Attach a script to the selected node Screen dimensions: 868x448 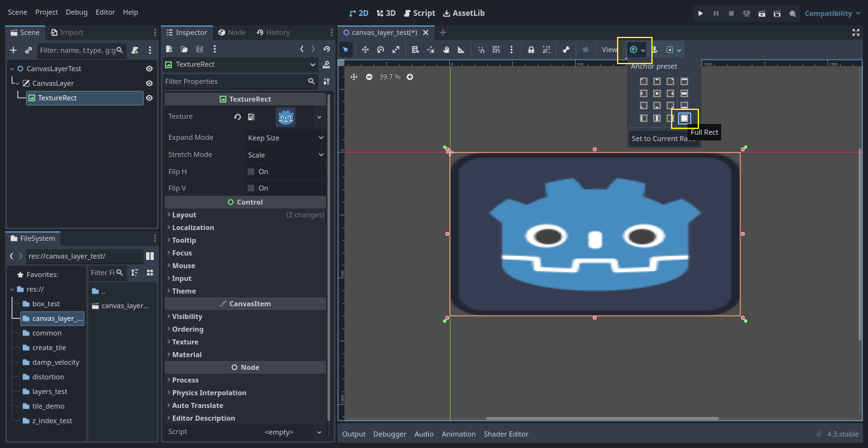135,50
